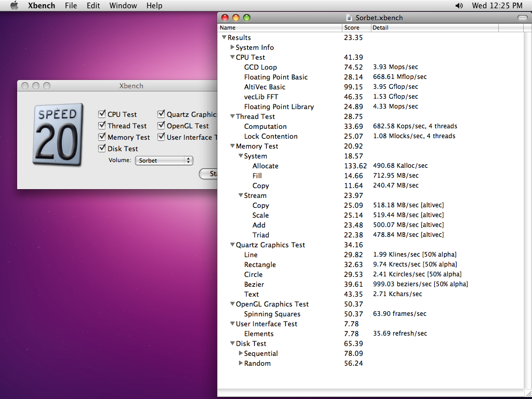Click the Sorbet.xbench document title icon

(x=349, y=18)
